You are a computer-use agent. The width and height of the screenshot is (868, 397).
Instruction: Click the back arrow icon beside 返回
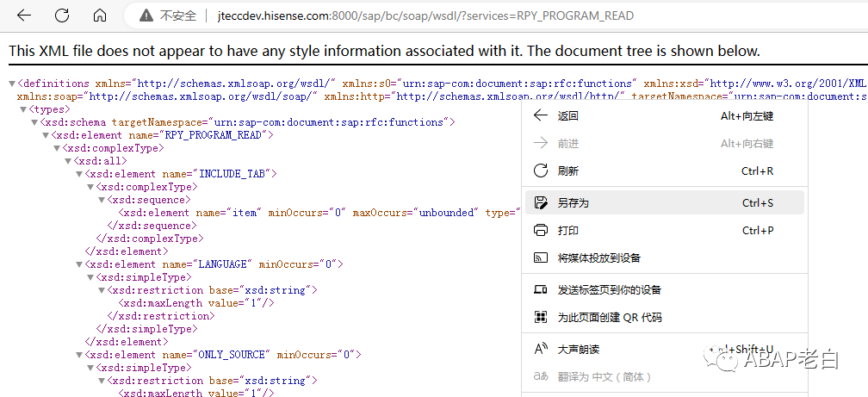(540, 115)
